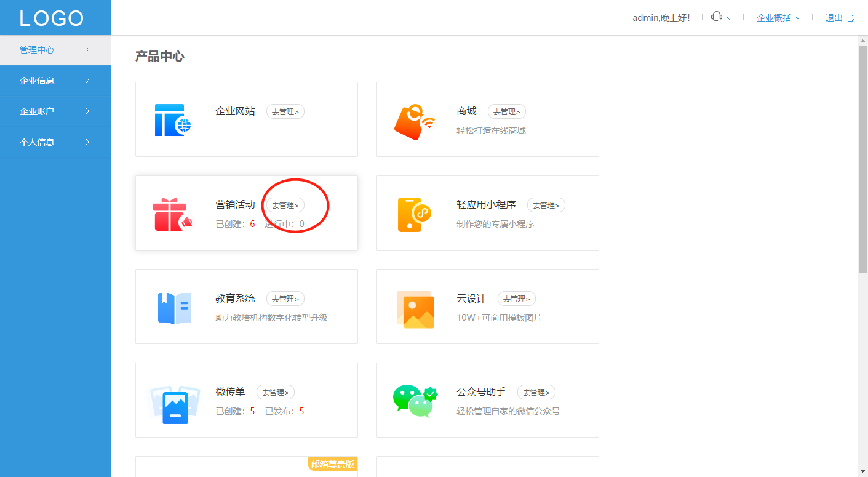Click the 微传单 flyer icon
The width and height of the screenshot is (868, 477).
click(175, 404)
